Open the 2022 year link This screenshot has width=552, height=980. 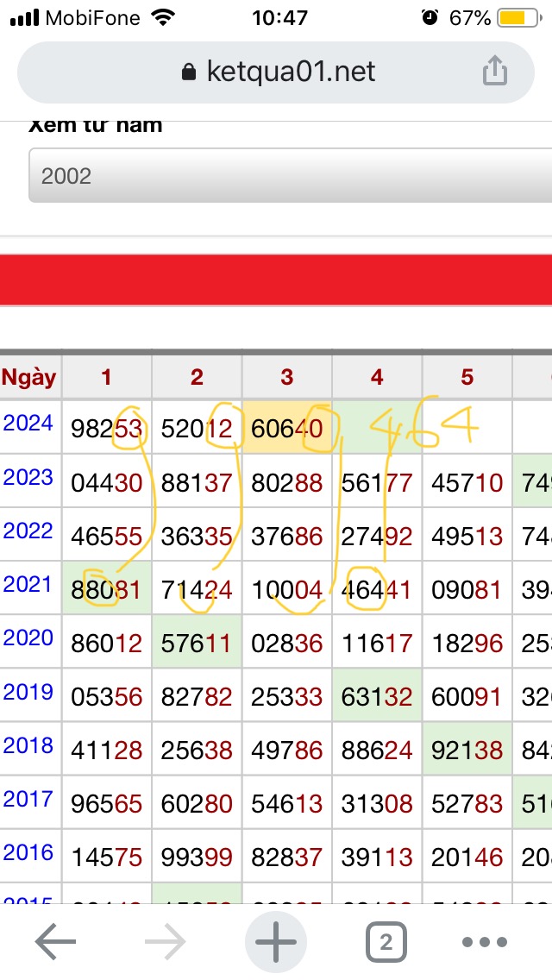[x=28, y=531]
